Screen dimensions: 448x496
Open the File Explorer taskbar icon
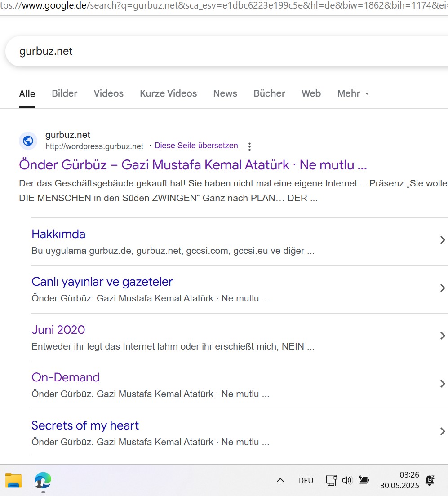coord(13,481)
